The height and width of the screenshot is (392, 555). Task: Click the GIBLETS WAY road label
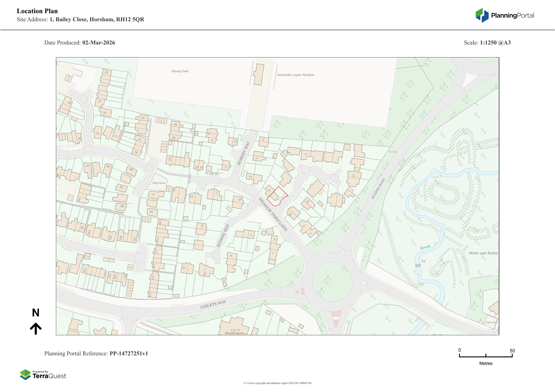coord(213,304)
